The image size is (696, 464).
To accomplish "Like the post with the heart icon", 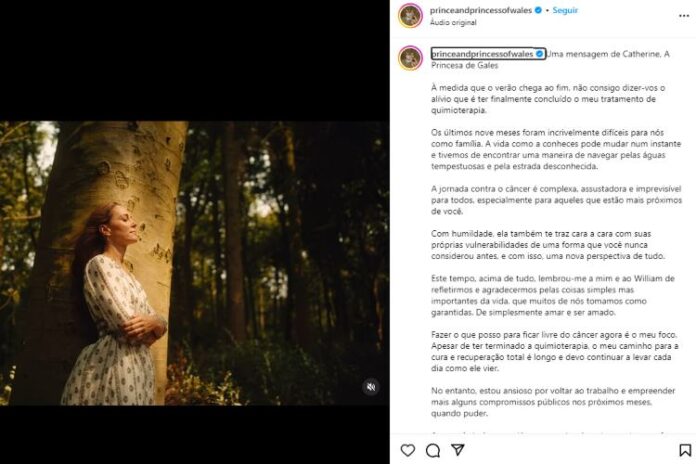I will (x=407, y=450).
